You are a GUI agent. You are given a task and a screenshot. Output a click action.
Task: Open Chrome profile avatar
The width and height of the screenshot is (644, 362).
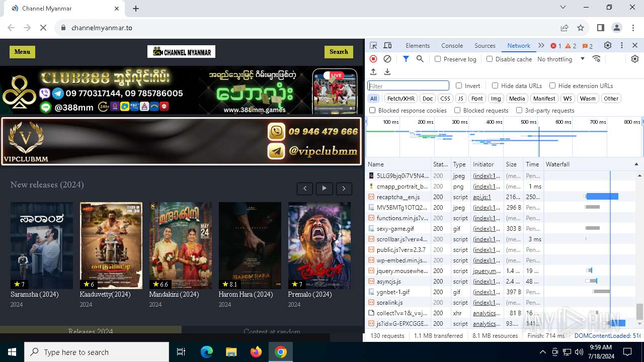click(617, 28)
